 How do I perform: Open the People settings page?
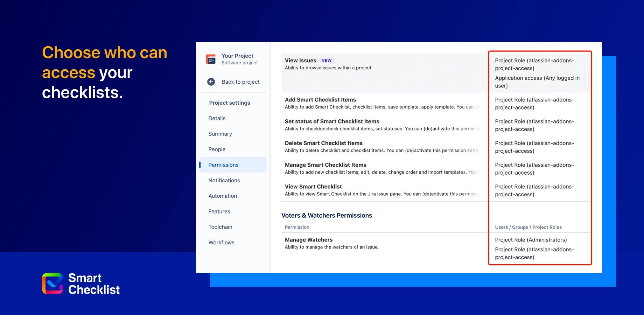coord(216,149)
